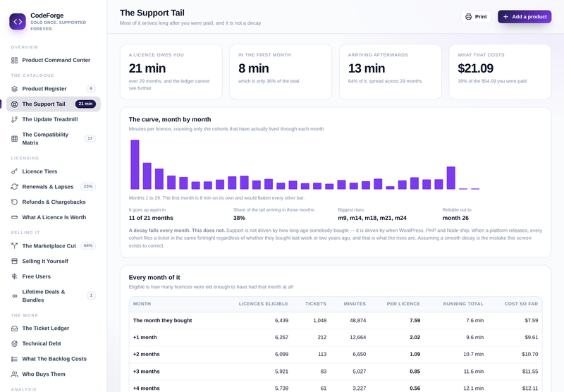Click the PER LICENCE column header
This screenshot has width=564, height=392.
click(x=403, y=304)
